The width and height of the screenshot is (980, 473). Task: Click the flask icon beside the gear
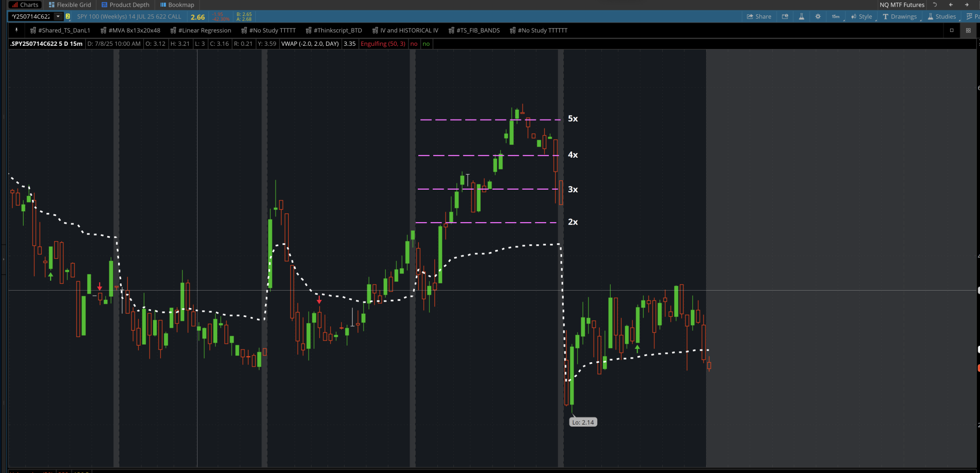pos(802,16)
